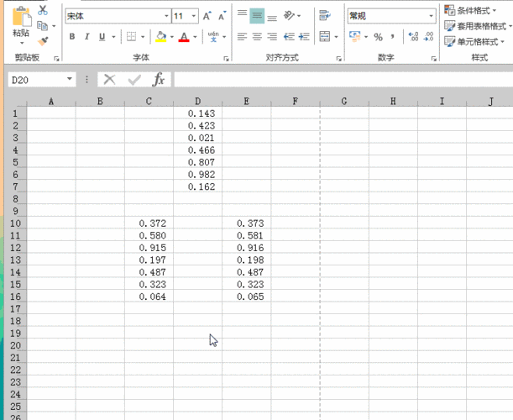
Task: Align text left
Action: pos(242,36)
